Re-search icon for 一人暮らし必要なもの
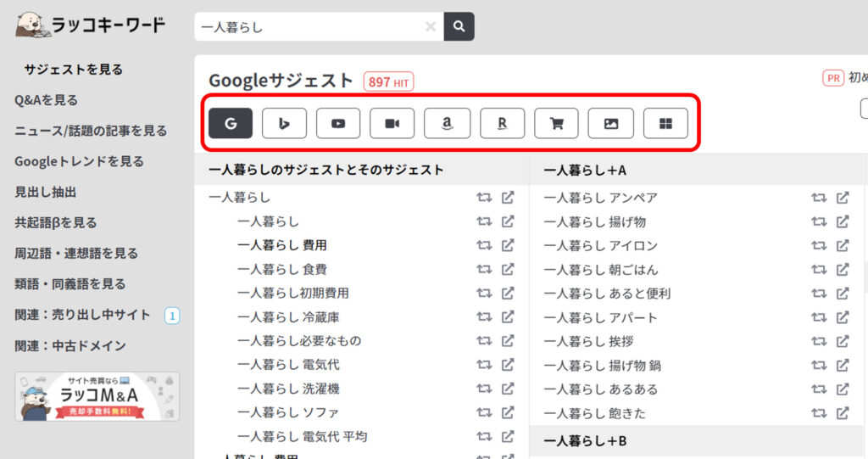868x459 pixels. pyautogui.click(x=484, y=340)
